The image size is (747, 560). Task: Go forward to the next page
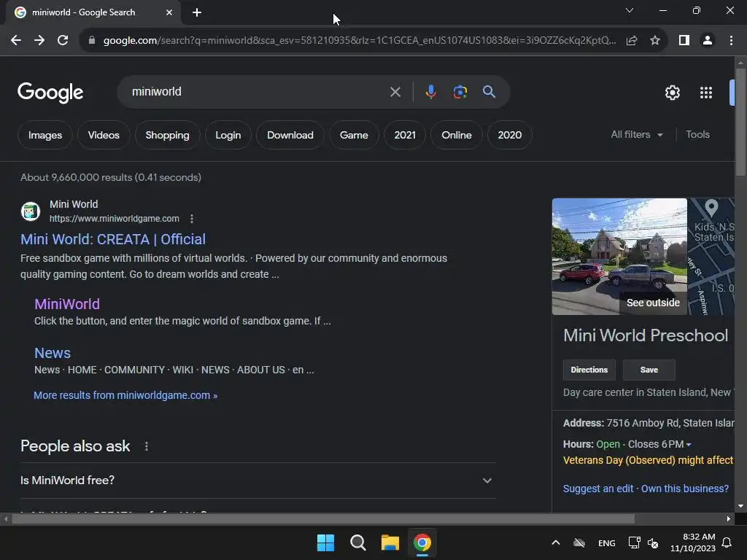pyautogui.click(x=39, y=41)
